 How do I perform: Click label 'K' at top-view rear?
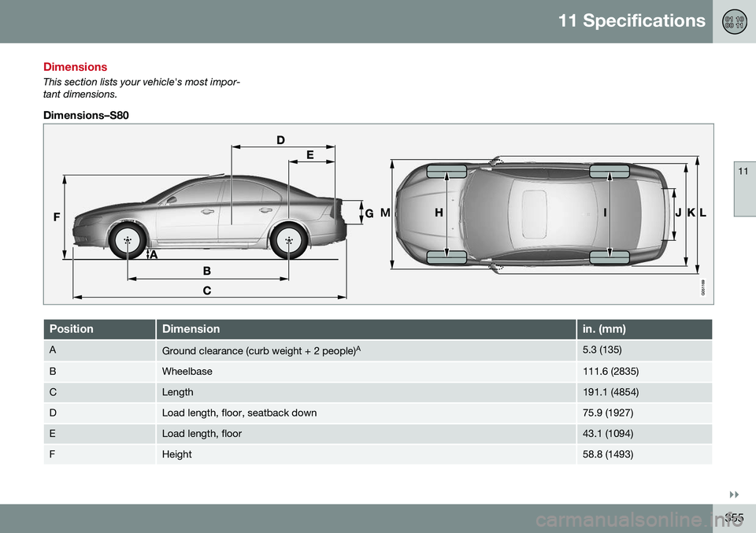point(691,213)
